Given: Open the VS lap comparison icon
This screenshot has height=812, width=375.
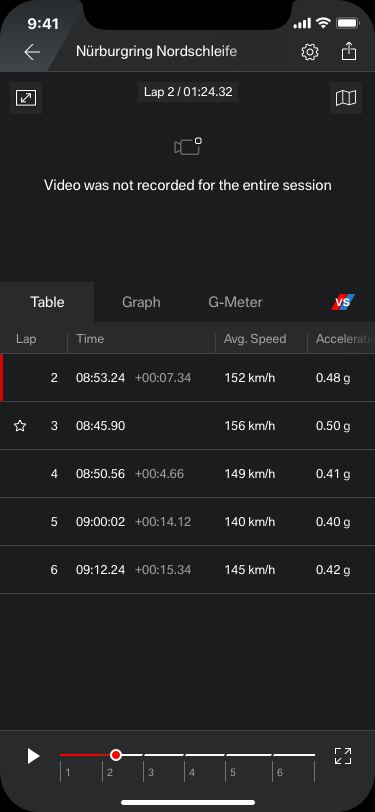Looking at the screenshot, I should 343,302.
